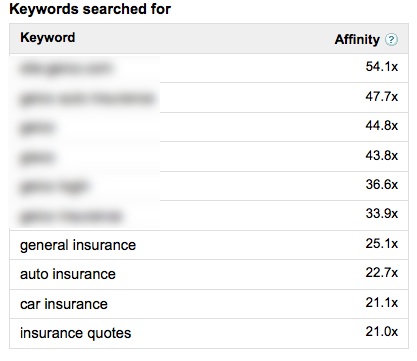
Task: Click the 33.9x affinity value
Action: [382, 213]
